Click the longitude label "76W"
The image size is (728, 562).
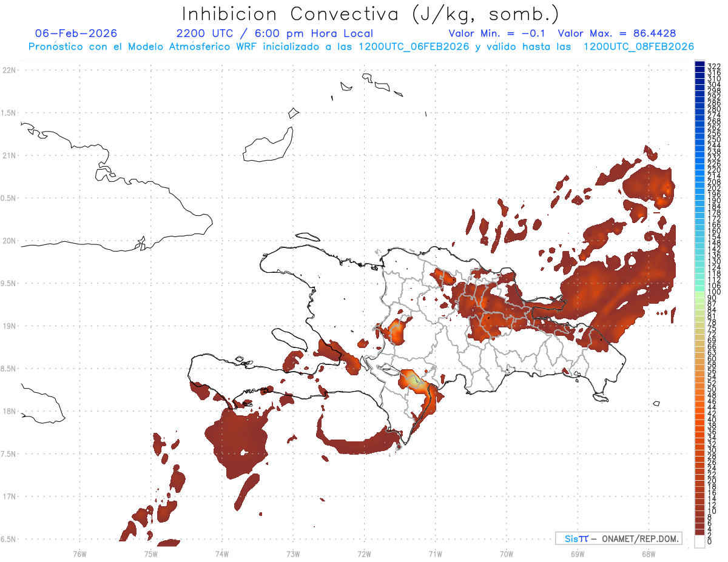click(79, 554)
